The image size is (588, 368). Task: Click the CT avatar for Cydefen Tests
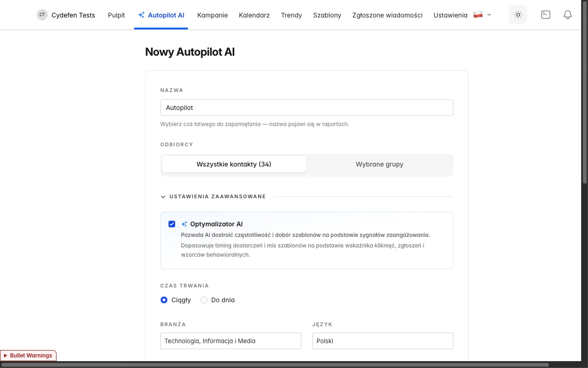tap(42, 15)
